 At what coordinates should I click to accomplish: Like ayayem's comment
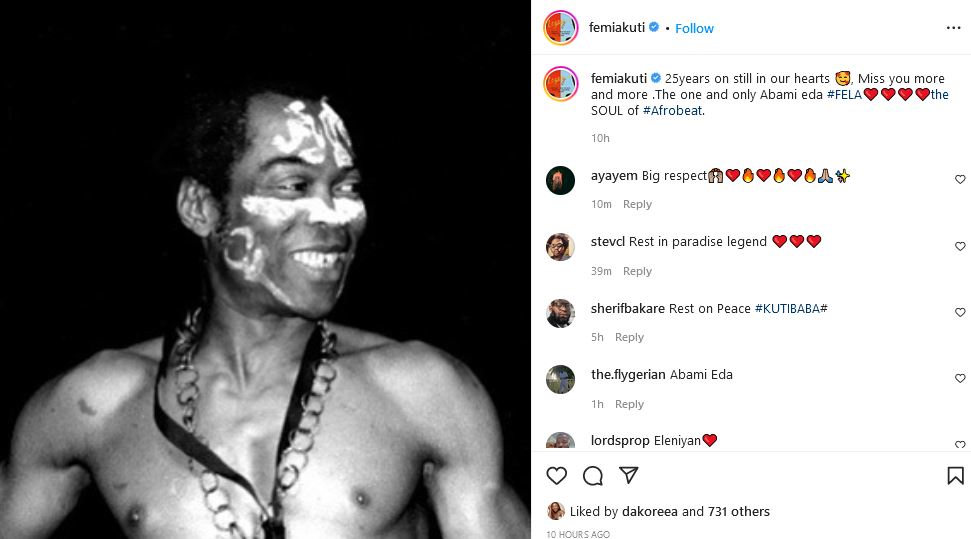(960, 180)
